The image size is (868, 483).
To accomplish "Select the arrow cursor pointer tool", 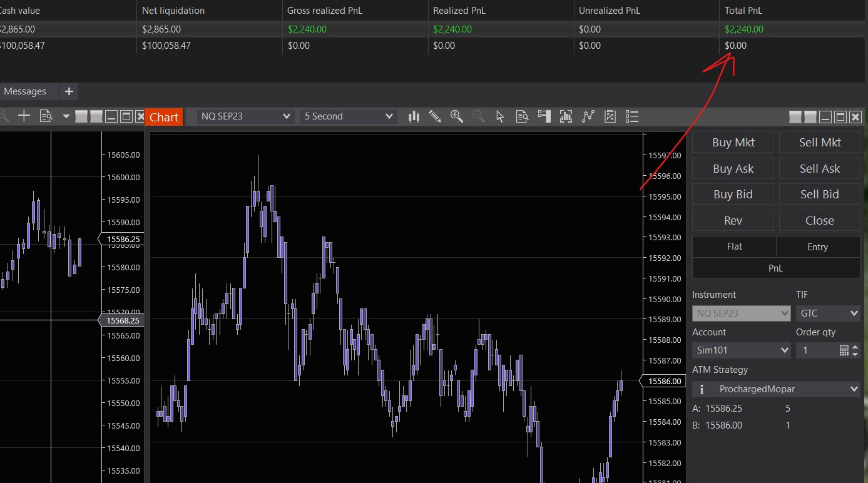I will 500,116.
